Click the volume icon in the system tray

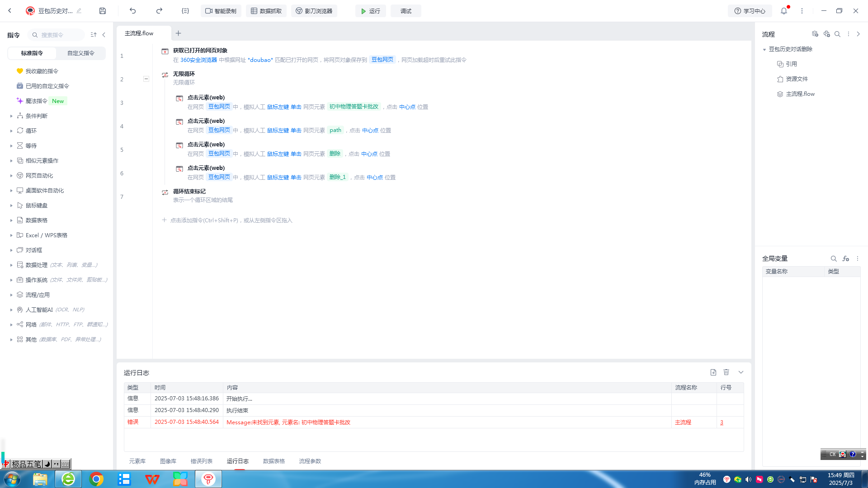[749, 479]
